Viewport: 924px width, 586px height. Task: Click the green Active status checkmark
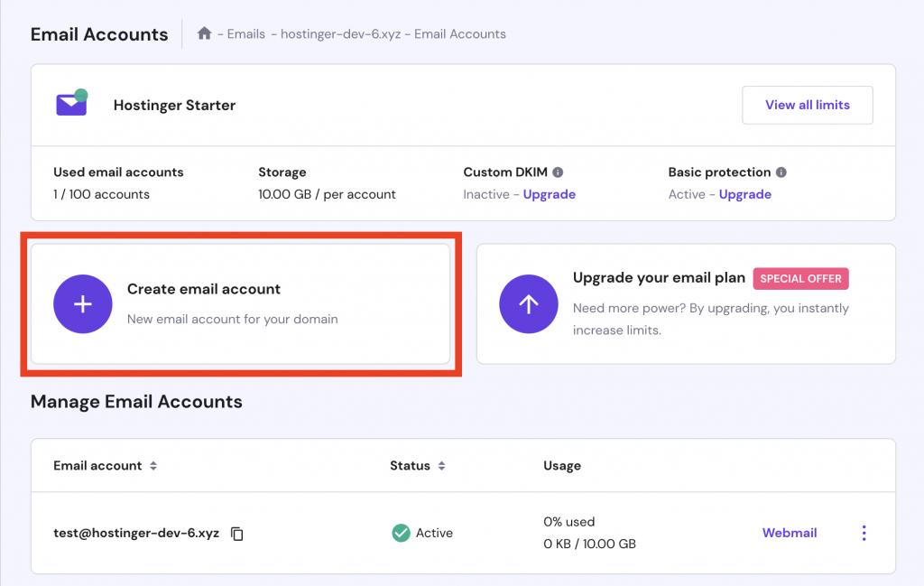point(401,533)
